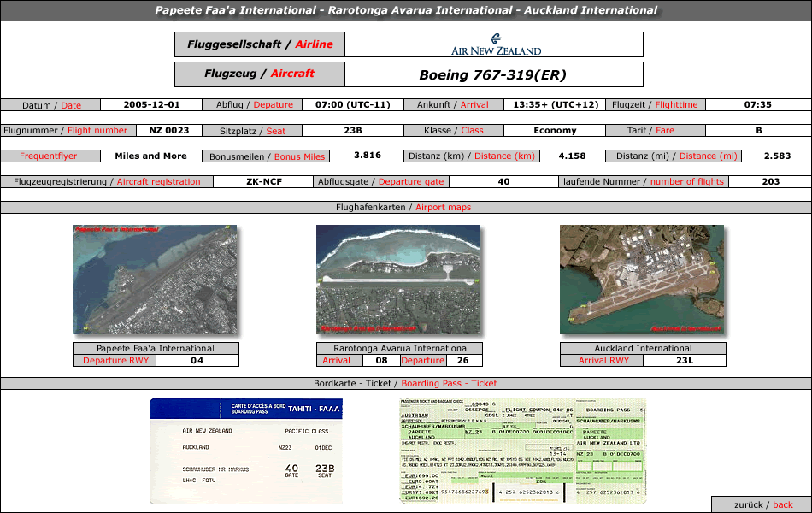Click the Flugzeug / Aircraft label
812x513 pixels.
pos(260,74)
